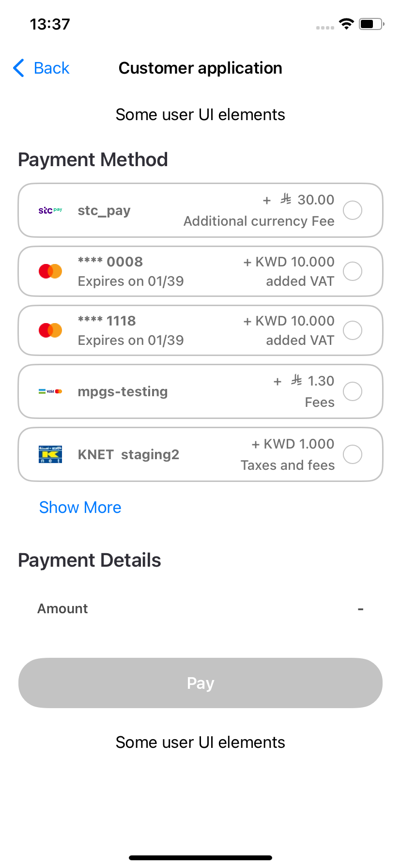This screenshot has height=868, width=401.
Task: Tap Mastercard logo for card 0008
Action: (50, 271)
